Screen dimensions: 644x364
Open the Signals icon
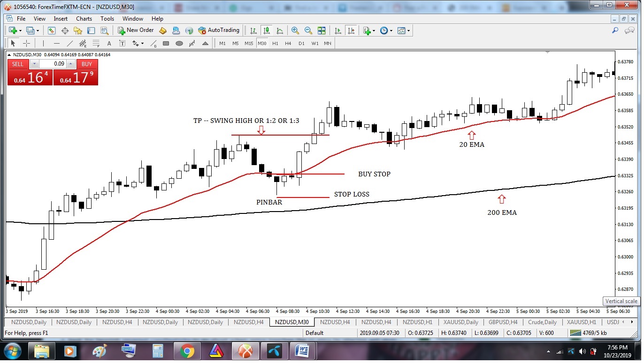[x=189, y=30]
